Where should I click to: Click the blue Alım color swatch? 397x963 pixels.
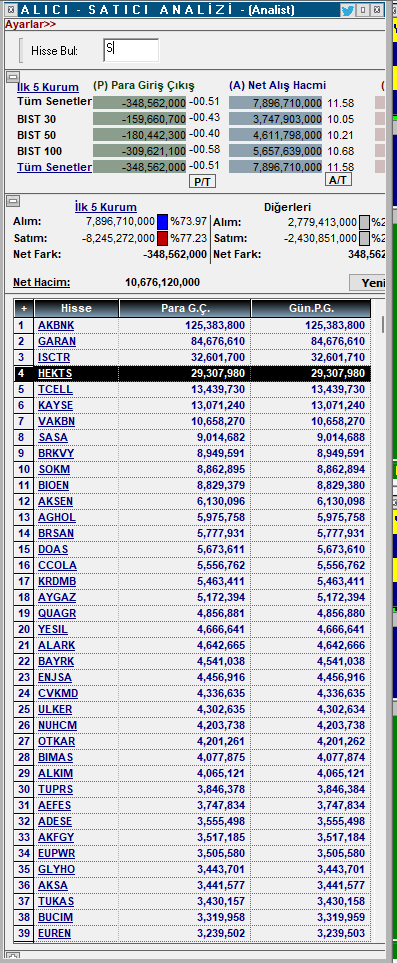tap(163, 222)
